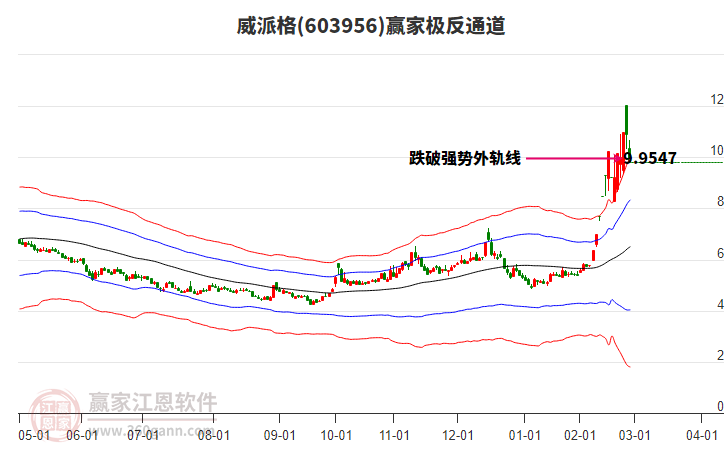This screenshot has width=726, height=450.
Task: Click the y-axis label 10
Action: (717, 150)
